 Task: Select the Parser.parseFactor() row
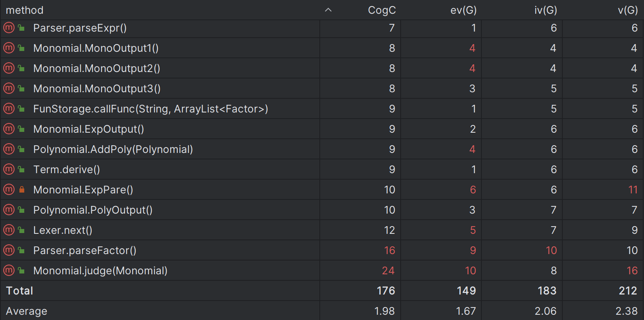322,250
